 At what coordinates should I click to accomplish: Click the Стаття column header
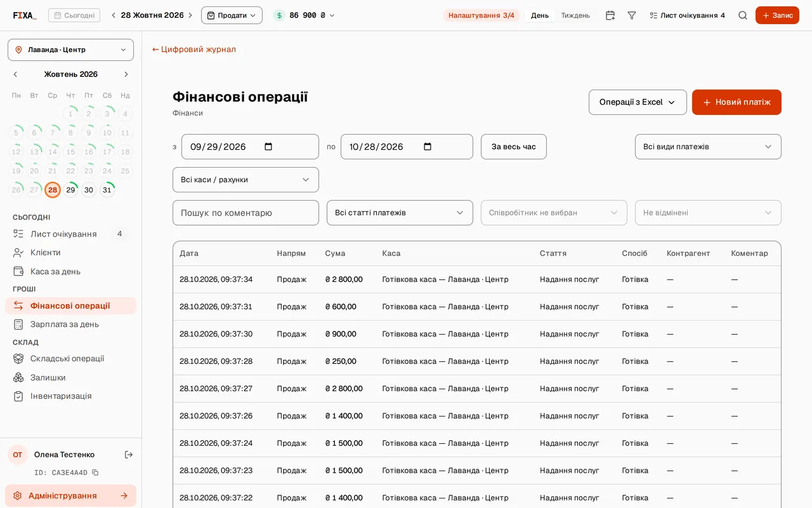click(553, 253)
